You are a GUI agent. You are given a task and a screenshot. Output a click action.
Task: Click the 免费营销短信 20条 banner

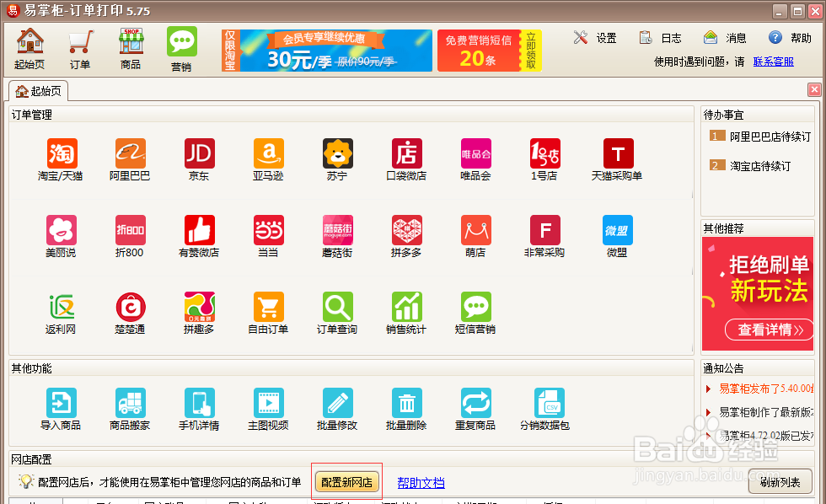point(490,51)
